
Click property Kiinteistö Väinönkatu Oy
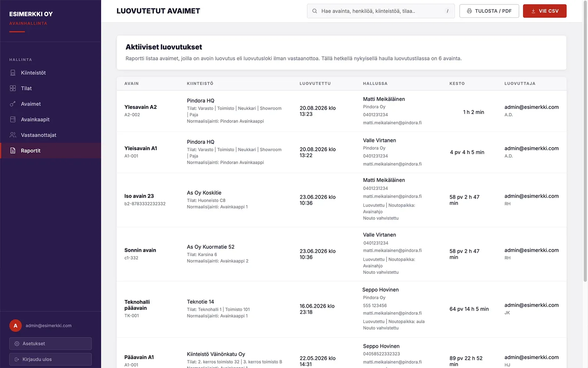click(x=216, y=354)
